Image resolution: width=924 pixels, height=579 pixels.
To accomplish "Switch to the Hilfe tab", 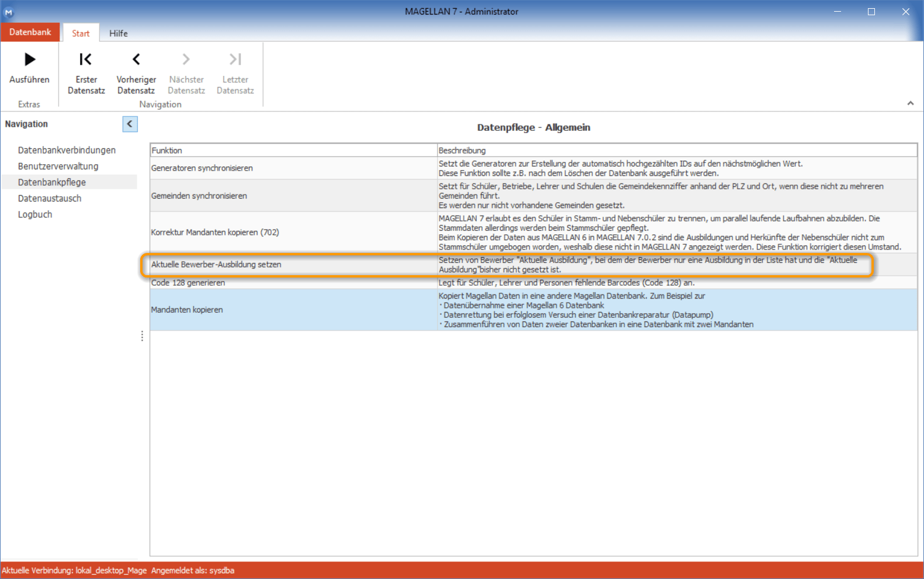I will [x=119, y=33].
